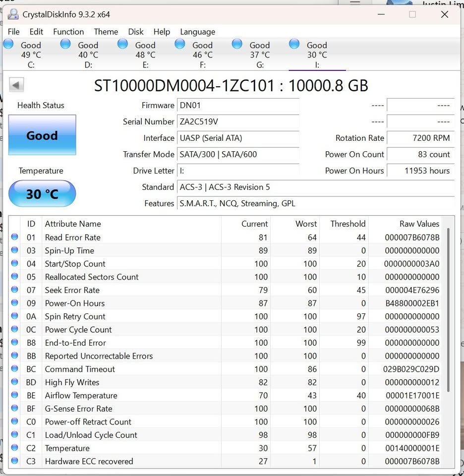This screenshot has height=476, width=464.
Task: Click the Good health status button
Action: pos(42,135)
